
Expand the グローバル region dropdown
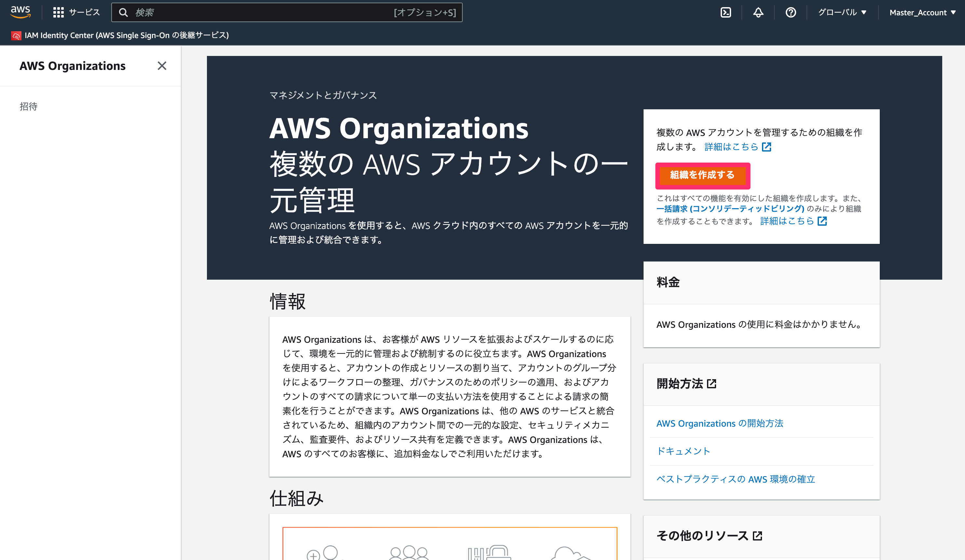842,13
